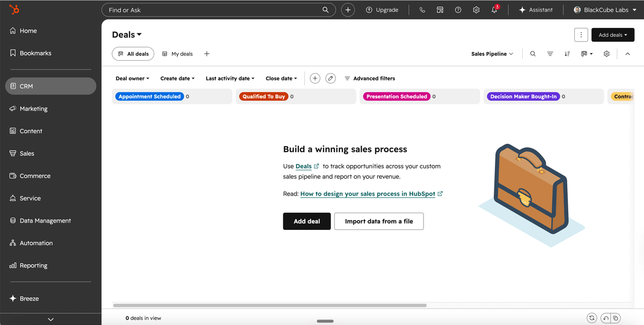Open How to design your sales process link

(371, 194)
